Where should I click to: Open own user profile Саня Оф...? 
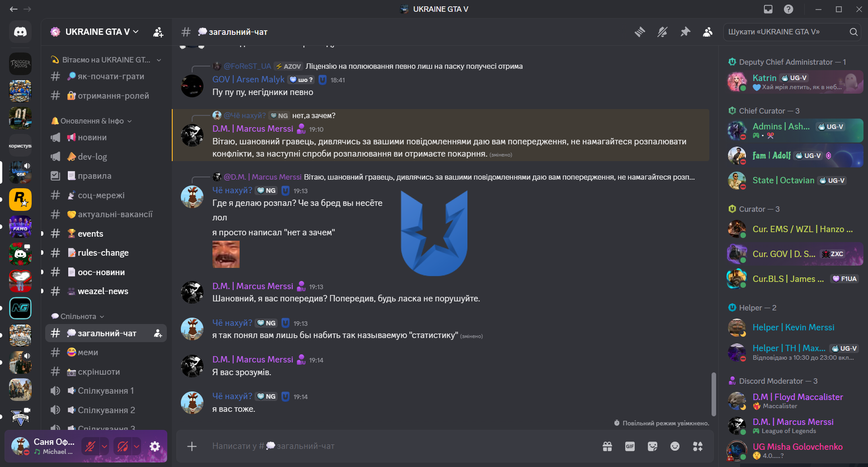point(43,446)
